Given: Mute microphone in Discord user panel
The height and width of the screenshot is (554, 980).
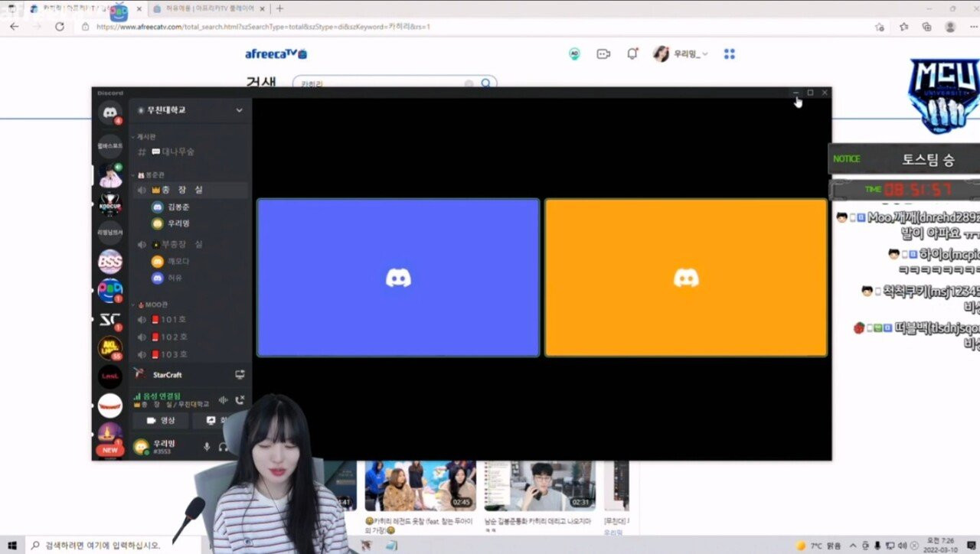Looking at the screenshot, I should click(x=207, y=447).
